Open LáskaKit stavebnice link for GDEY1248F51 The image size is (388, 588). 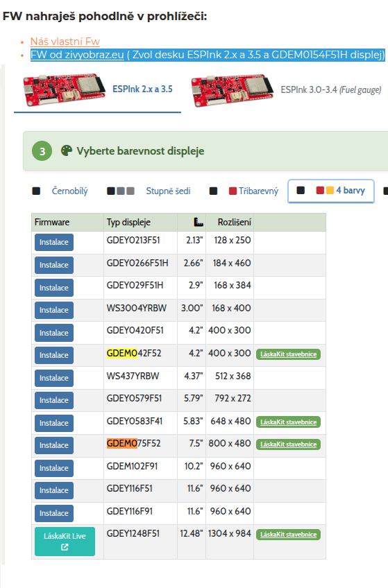pyautogui.click(x=288, y=535)
